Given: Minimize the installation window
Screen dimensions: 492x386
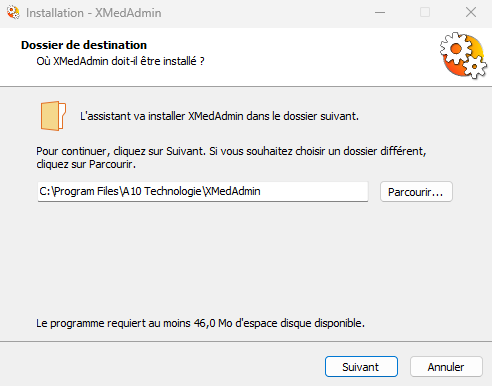Looking at the screenshot, I should 380,13.
